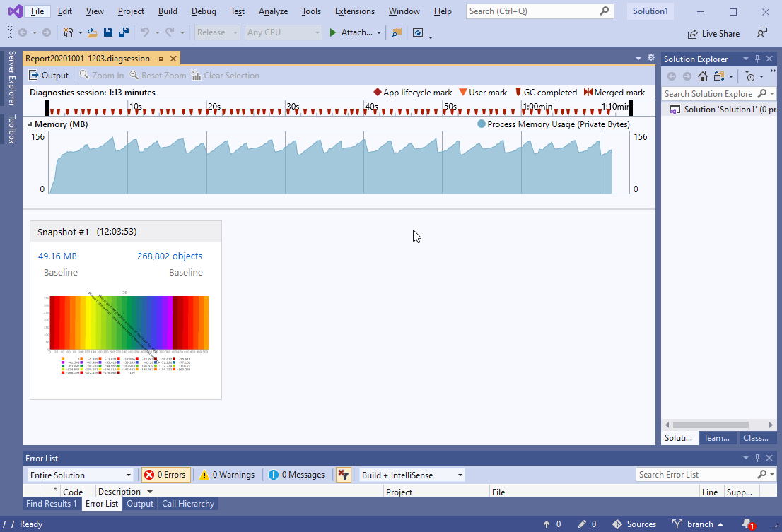The image size is (782, 532).
Task: Click the Pending Changes Filter clock icon
Action: [750, 76]
